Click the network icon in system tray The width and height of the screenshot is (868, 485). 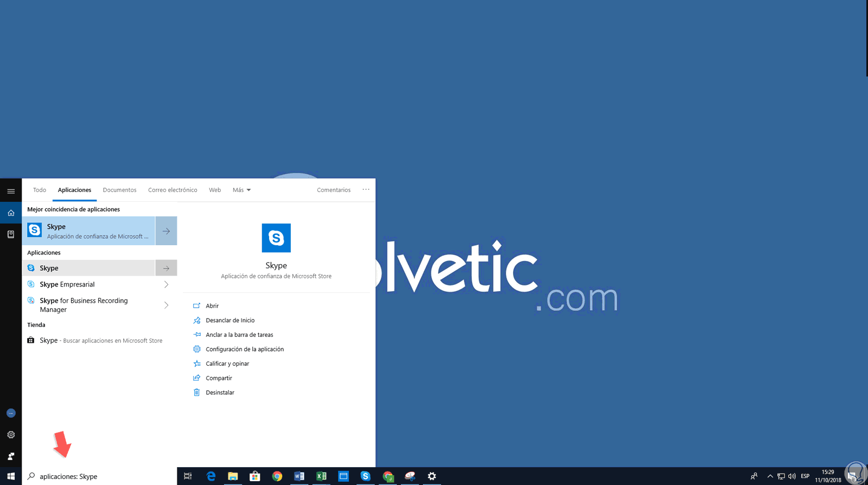[781, 476]
